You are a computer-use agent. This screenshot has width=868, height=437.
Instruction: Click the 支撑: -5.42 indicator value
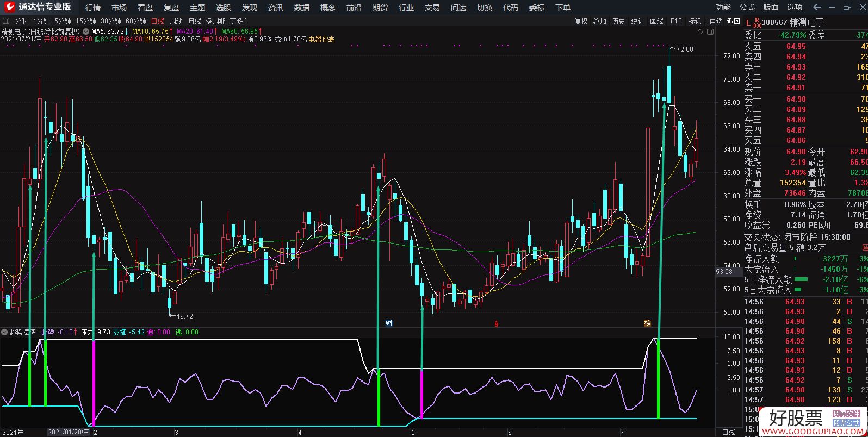coord(129,332)
